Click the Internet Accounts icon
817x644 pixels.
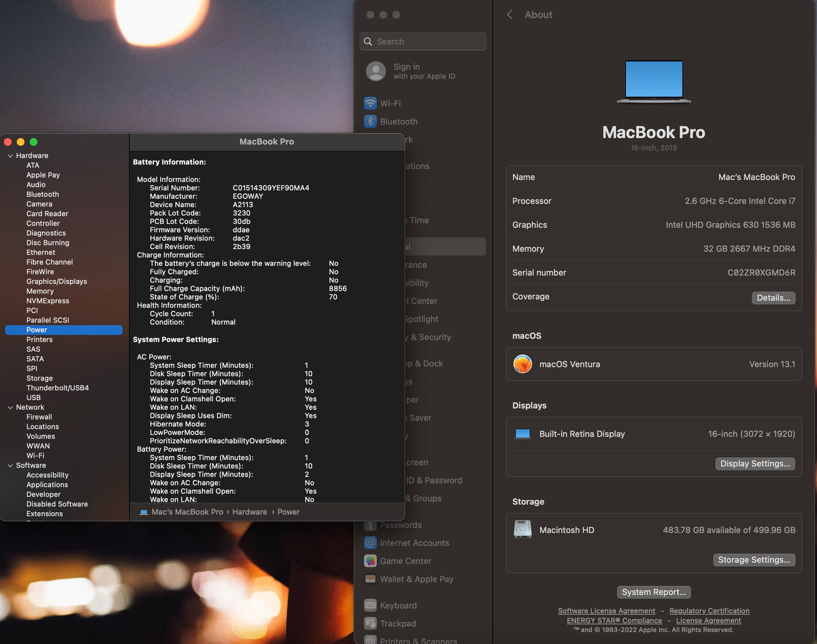tap(370, 543)
